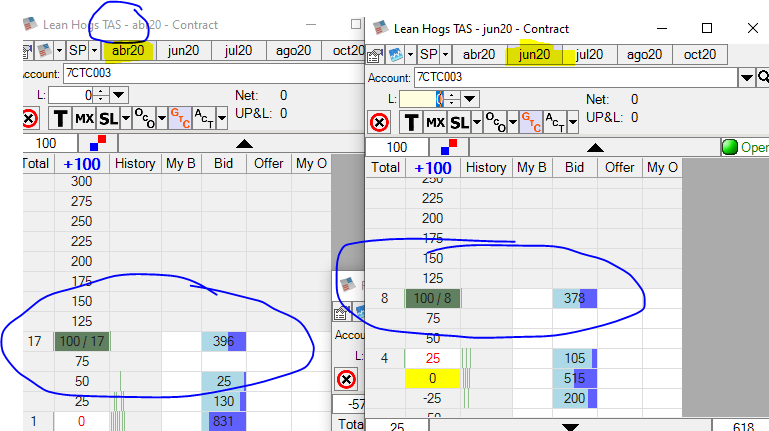769x431 pixels.
Task: Click the SL stop-limit button in jun20 window
Action: click(x=460, y=123)
